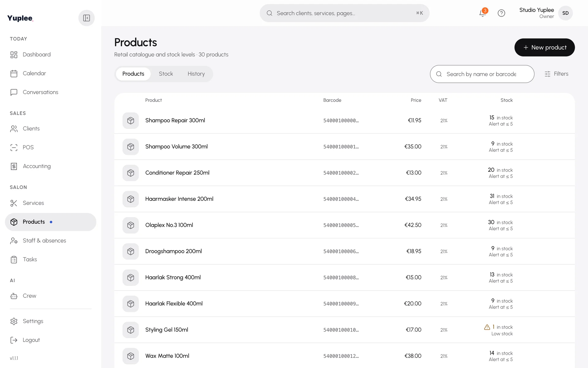
Task: Select Droogshampoo 200ml in the list
Action: coord(173,251)
